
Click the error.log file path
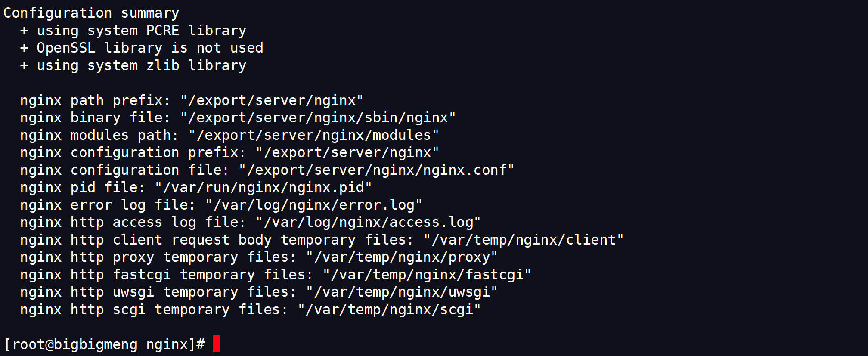(313, 205)
